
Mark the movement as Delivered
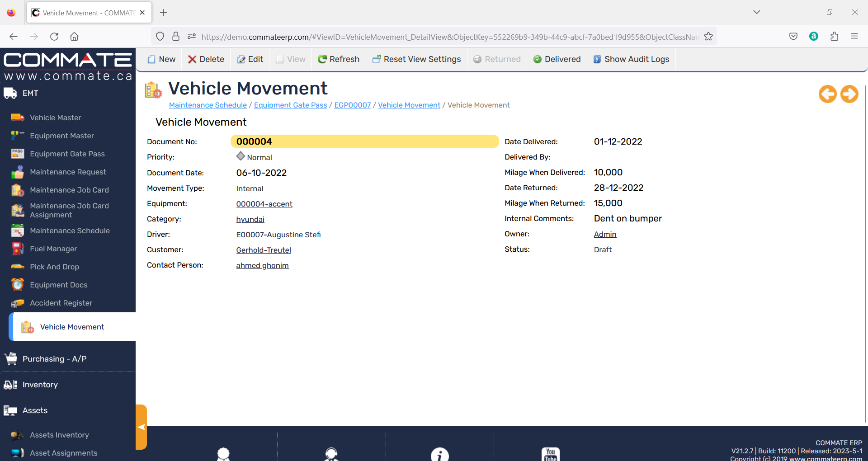[557, 59]
